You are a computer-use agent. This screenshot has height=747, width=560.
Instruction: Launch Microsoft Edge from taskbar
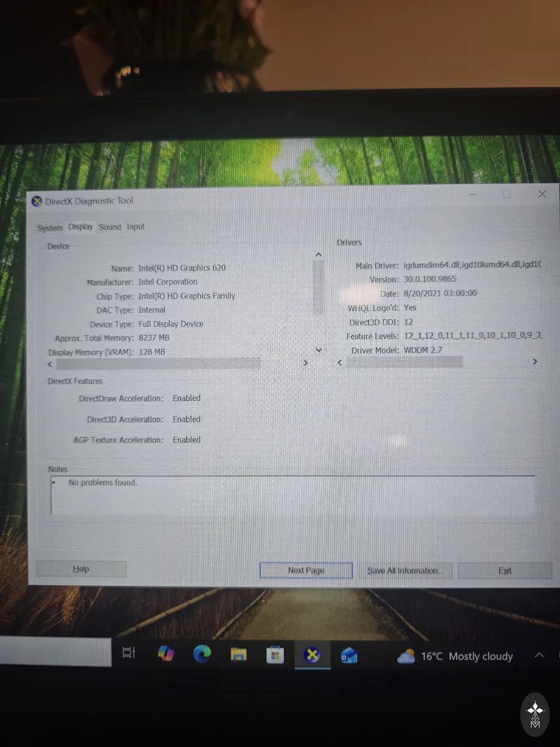pos(202,653)
